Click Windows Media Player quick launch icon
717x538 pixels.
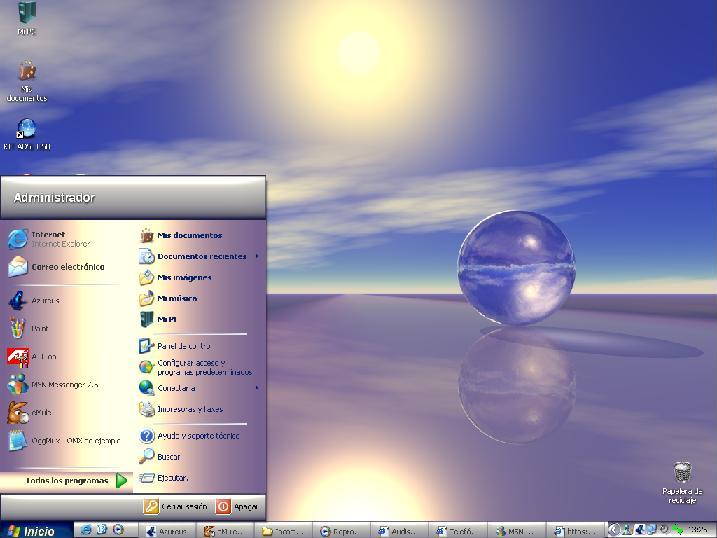tap(118, 530)
